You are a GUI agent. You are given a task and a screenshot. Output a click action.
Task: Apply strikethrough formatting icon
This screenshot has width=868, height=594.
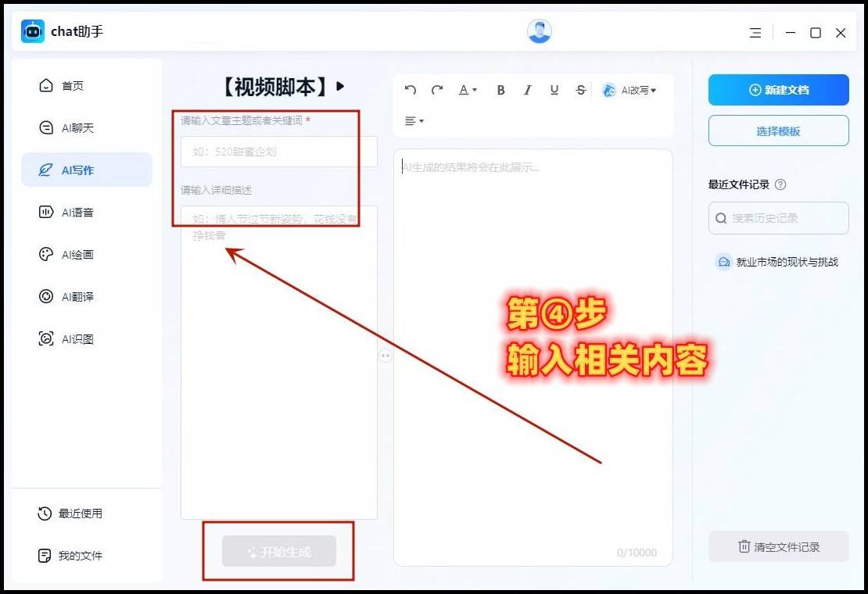[x=580, y=90]
